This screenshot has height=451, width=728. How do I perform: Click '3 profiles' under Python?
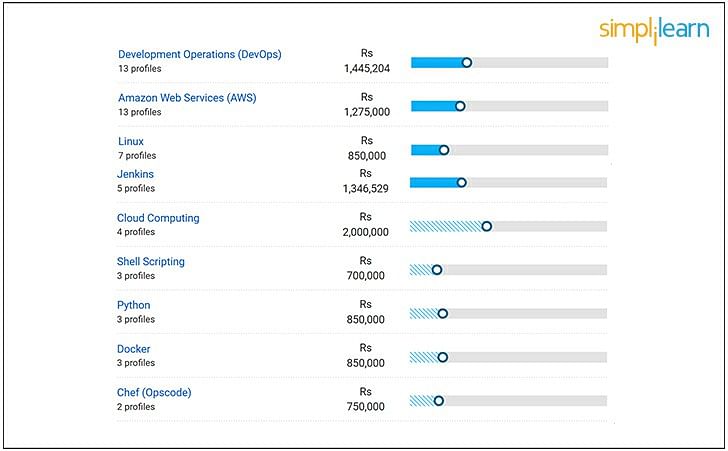[136, 320]
